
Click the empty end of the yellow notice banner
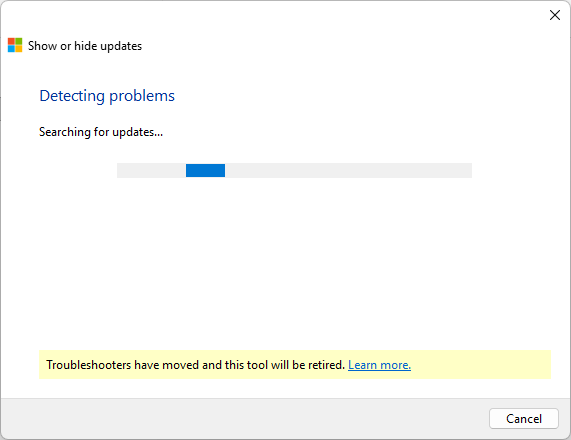[x=481, y=365]
